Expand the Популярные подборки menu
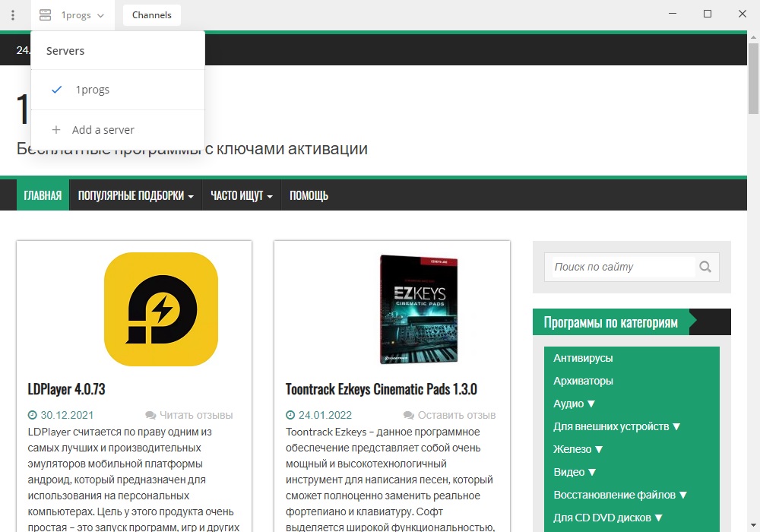The height and width of the screenshot is (532, 760). point(136,195)
